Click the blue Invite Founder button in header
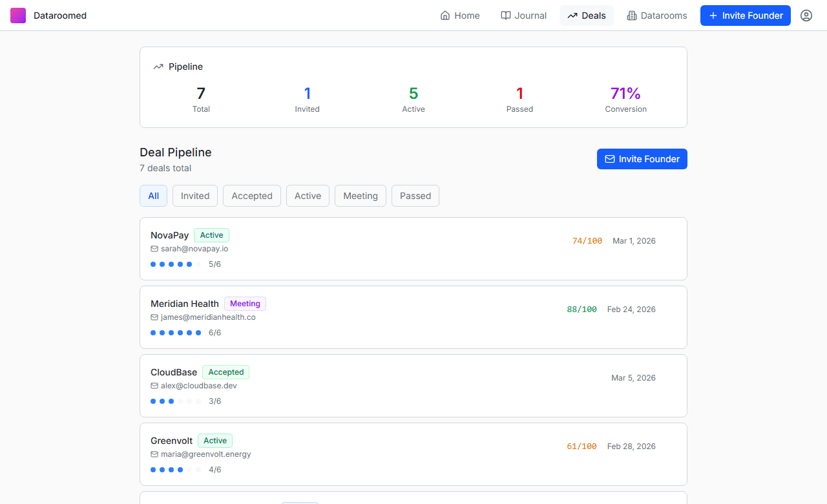 [x=745, y=15]
